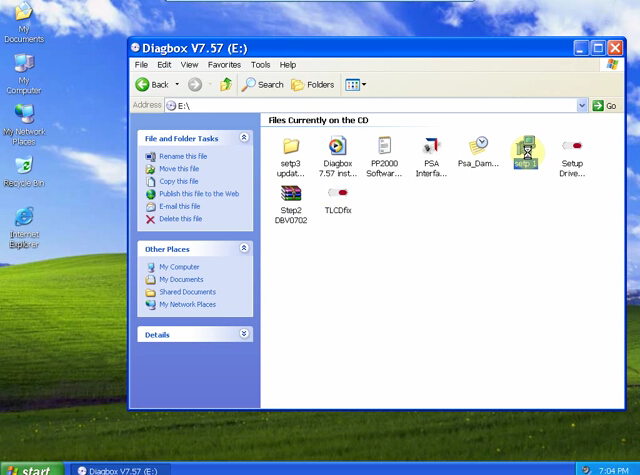This screenshot has height=475, width=640.
Task: Select the Diagbox 7.57 install video file
Action: (337, 145)
